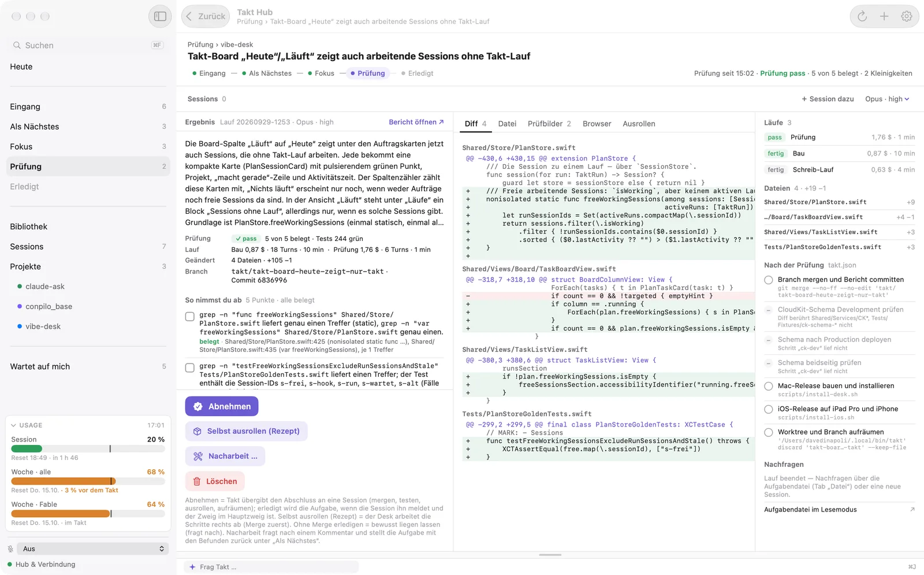Image resolution: width=924 pixels, height=575 pixels.
Task: Toggle the sidebar panel icon
Action: pyautogui.click(x=160, y=16)
